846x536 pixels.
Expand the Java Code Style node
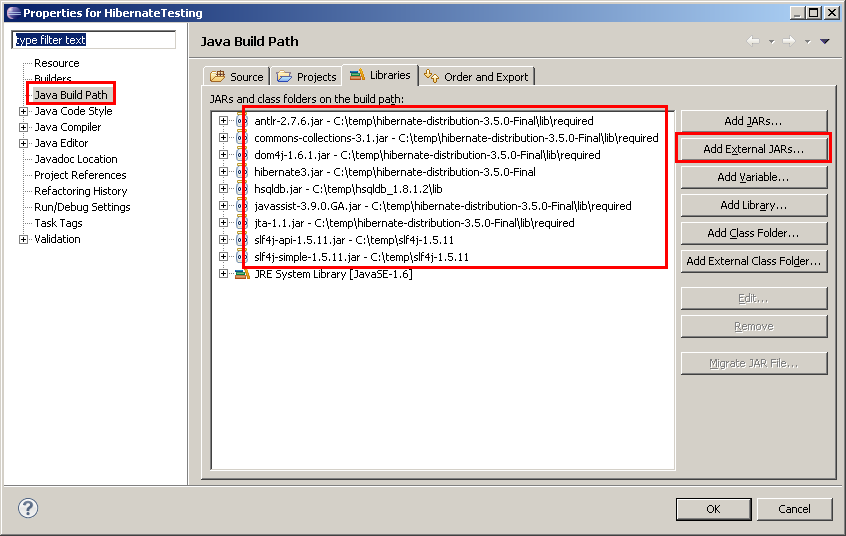pos(23,111)
